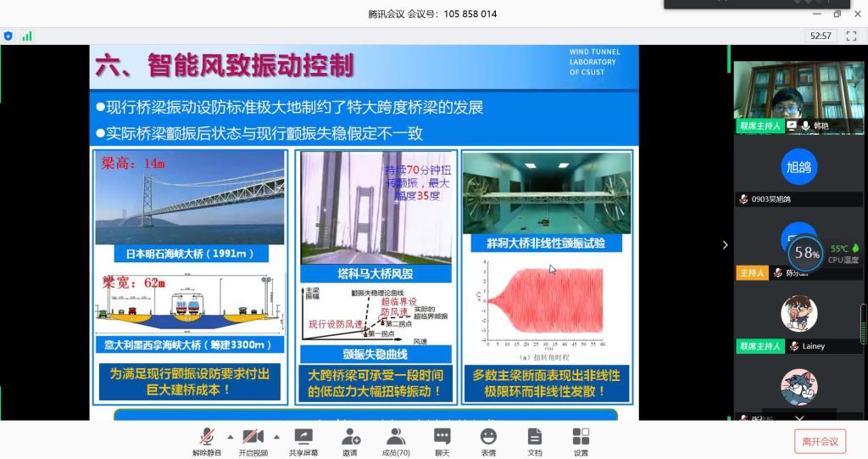868x459 pixels.
Task: Open the 表情 emoji reactions
Action: click(488, 438)
